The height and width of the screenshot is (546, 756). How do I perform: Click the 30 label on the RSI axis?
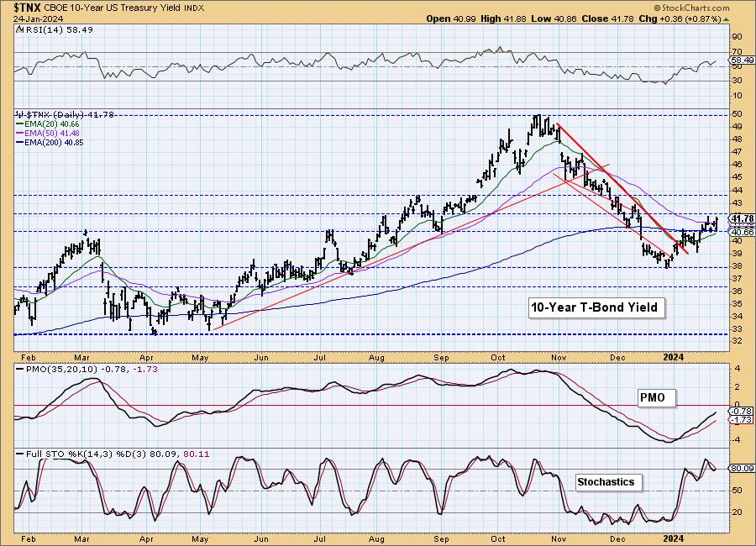click(x=737, y=80)
